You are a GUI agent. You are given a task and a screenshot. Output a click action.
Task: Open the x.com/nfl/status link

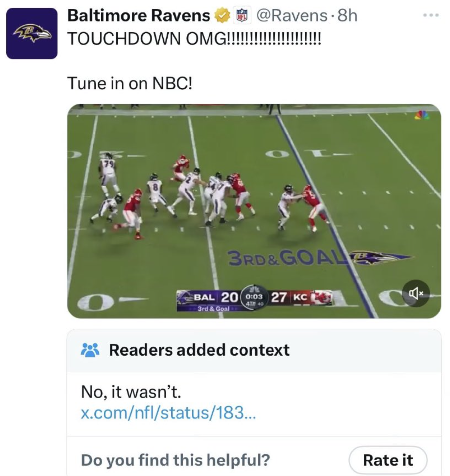tap(168, 412)
